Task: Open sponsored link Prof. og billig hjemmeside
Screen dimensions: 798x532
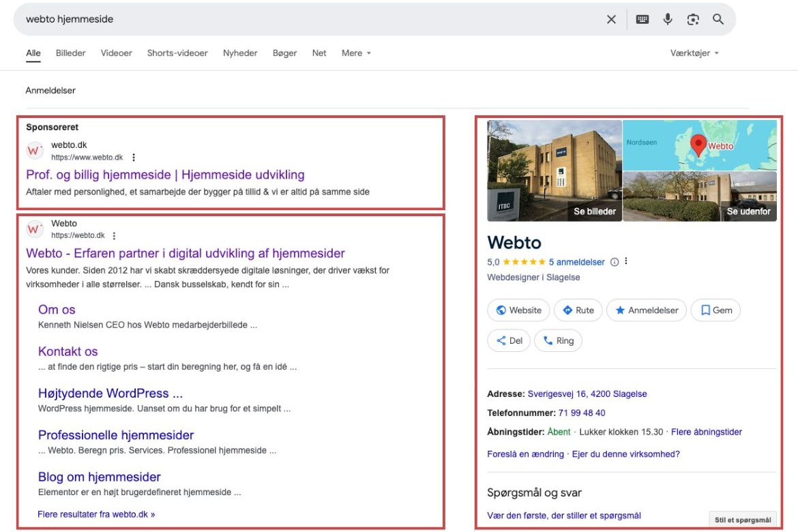Action: coord(166,175)
